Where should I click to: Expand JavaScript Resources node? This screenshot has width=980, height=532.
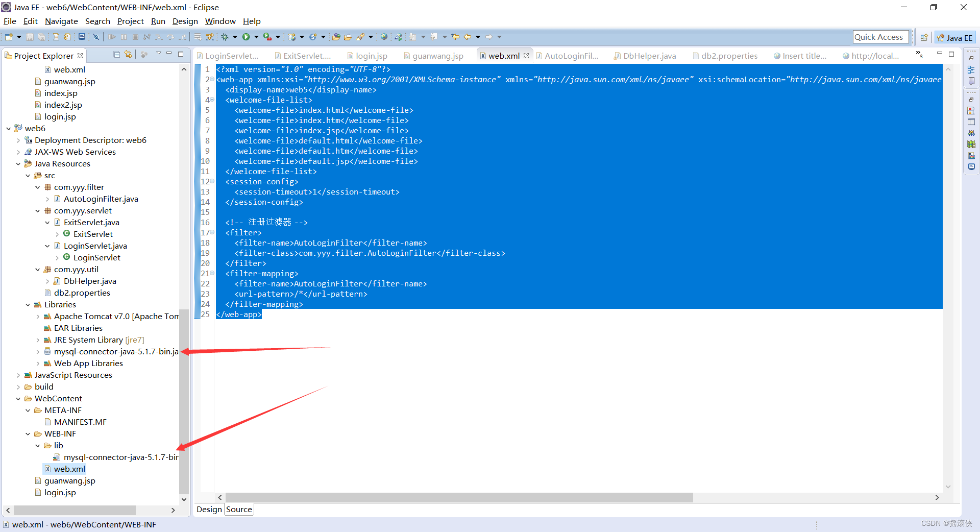click(18, 375)
